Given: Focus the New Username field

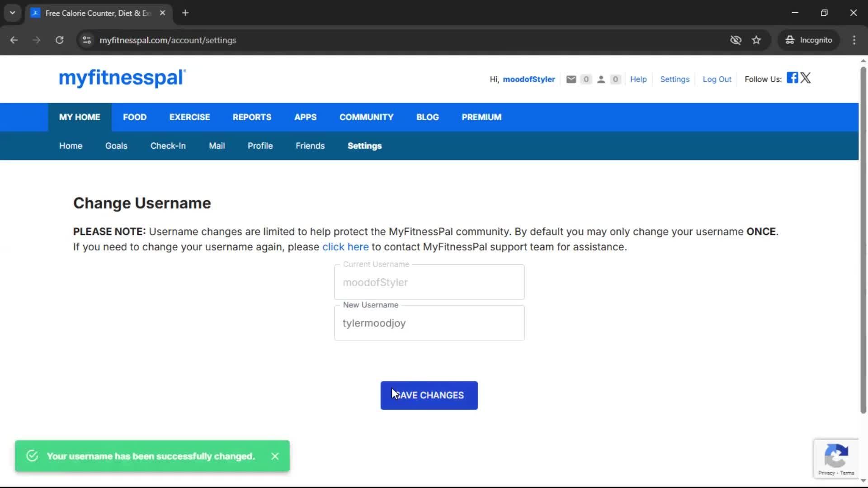Looking at the screenshot, I should coord(429,323).
